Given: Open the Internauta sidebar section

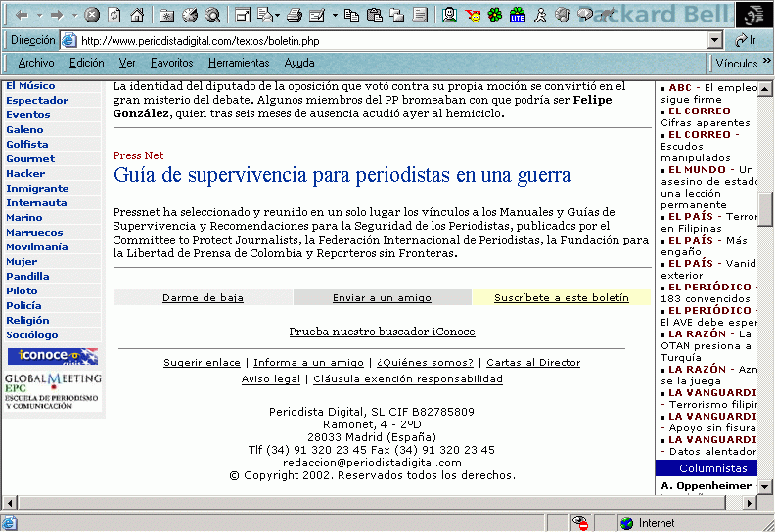Looking at the screenshot, I should point(36,203).
